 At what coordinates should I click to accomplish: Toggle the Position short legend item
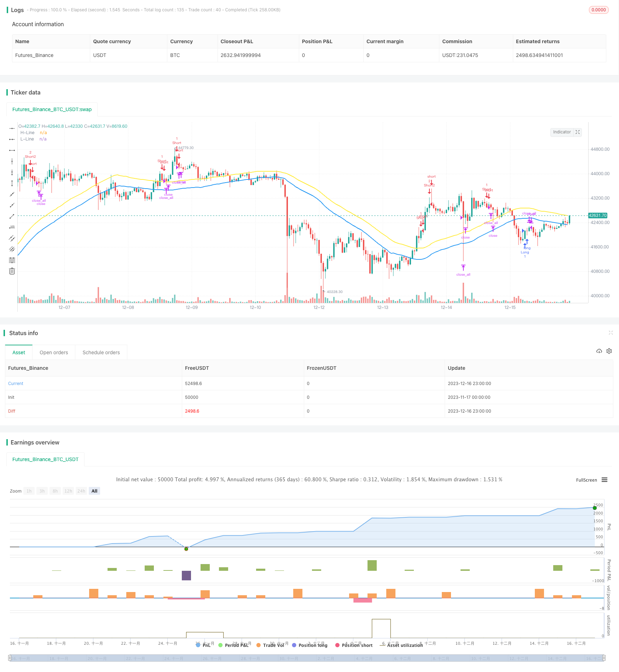pyautogui.click(x=354, y=645)
